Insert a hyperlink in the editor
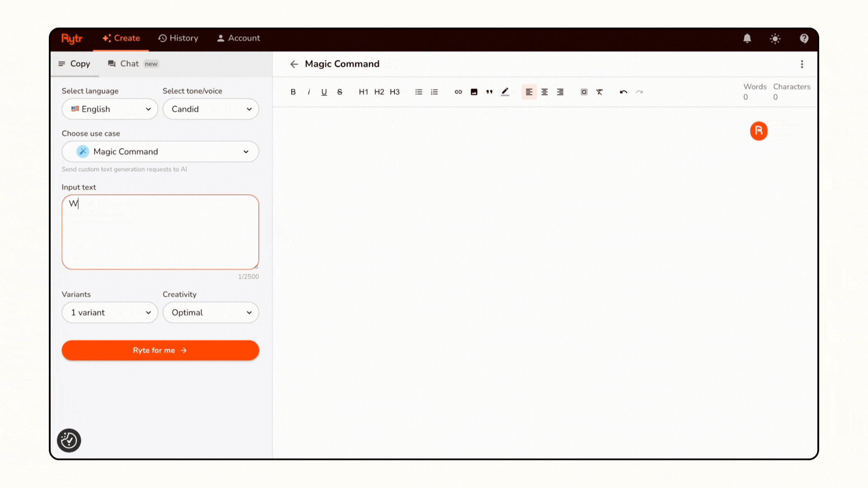 pyautogui.click(x=458, y=92)
